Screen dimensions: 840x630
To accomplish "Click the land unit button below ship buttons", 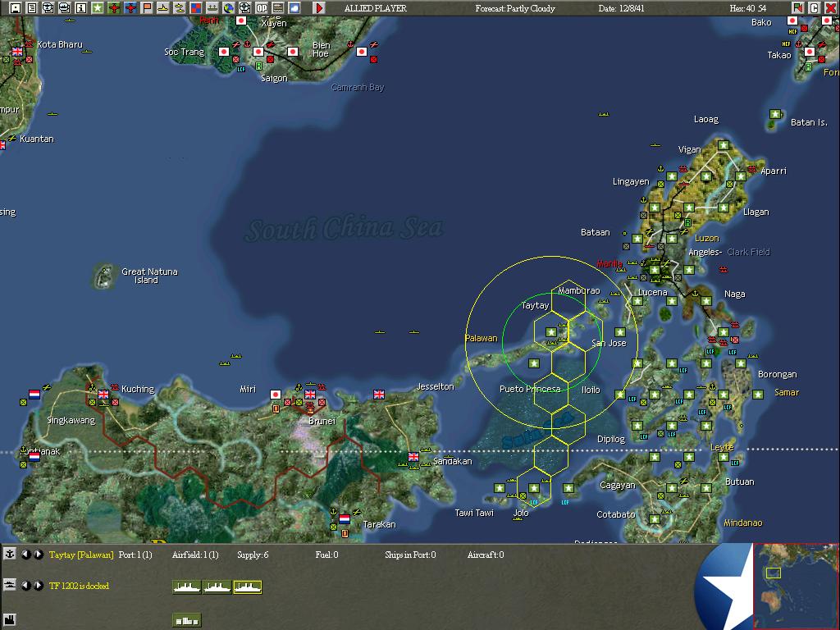I will (187, 620).
